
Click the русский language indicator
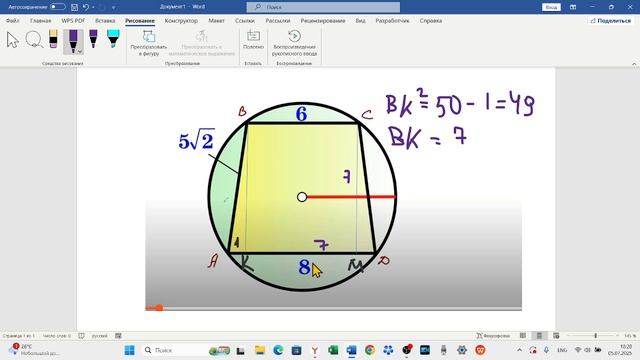[100, 336]
